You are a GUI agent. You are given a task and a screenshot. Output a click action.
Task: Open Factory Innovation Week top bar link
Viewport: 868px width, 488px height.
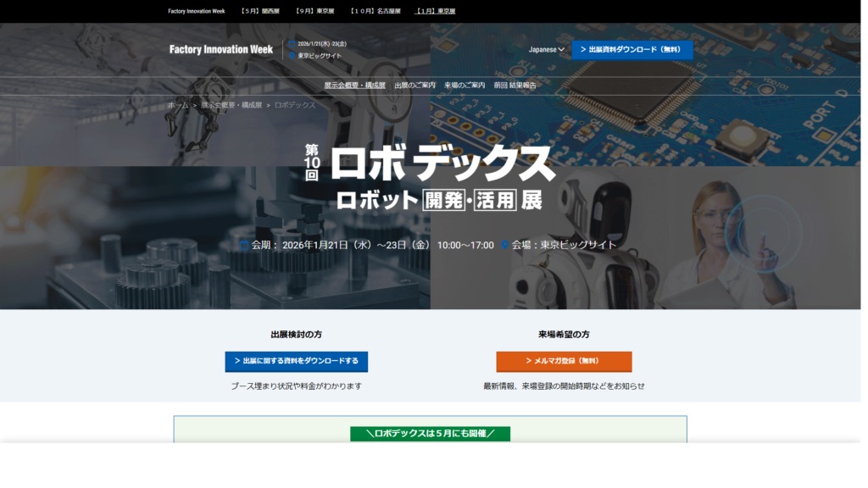point(197,11)
